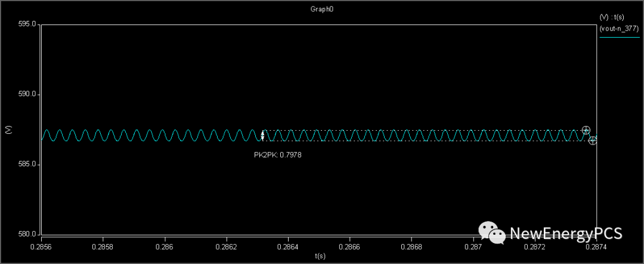
Task: Click the (V) y-axis unit label
Action: coord(8,130)
